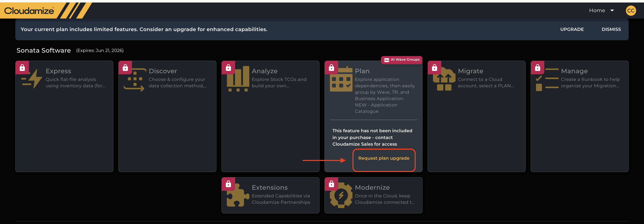Click the Modernize description text

pos(384,199)
